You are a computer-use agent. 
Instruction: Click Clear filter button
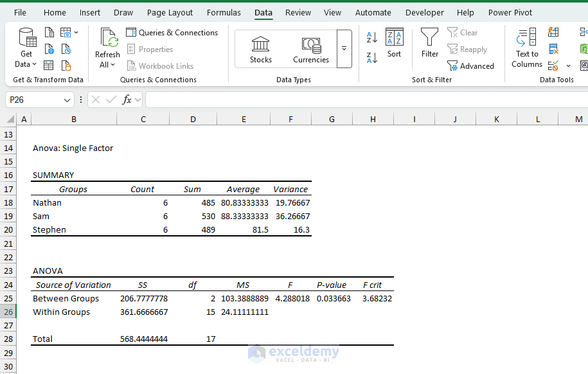click(463, 33)
